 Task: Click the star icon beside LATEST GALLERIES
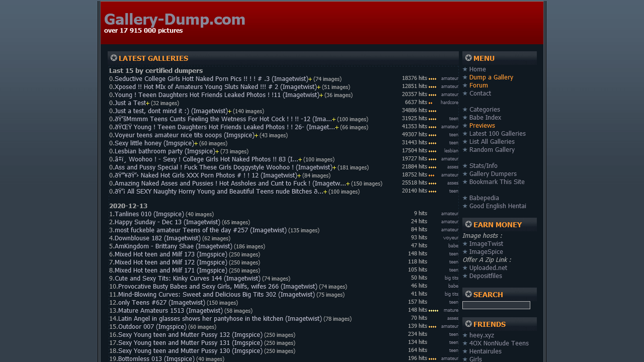click(114, 58)
